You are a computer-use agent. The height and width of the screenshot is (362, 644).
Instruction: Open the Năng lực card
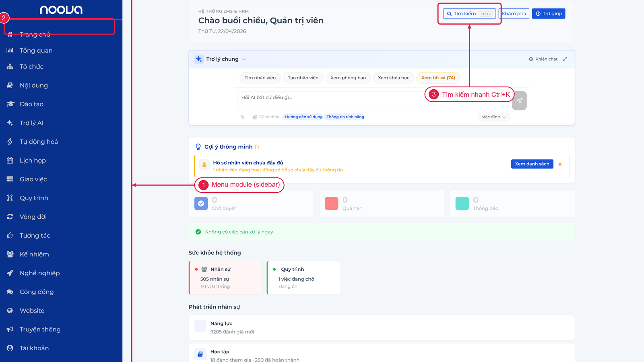(x=382, y=328)
